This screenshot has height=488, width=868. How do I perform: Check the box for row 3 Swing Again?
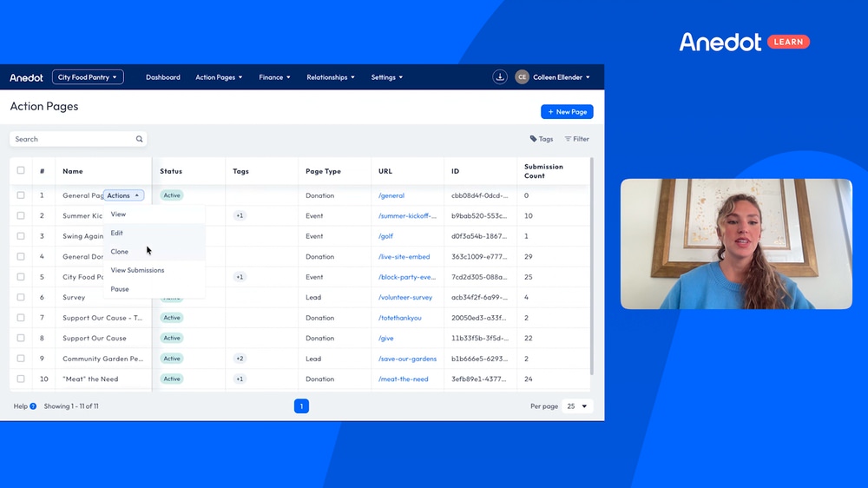(21, 236)
